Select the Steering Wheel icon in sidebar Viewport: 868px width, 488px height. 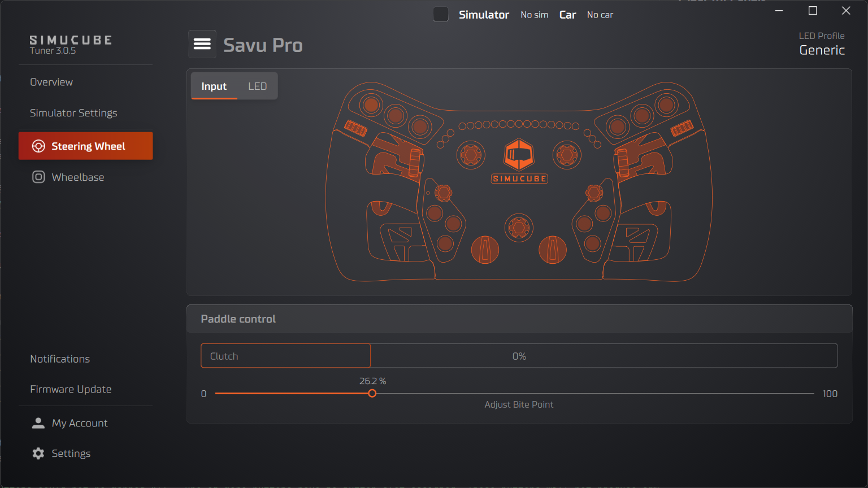[38, 146]
